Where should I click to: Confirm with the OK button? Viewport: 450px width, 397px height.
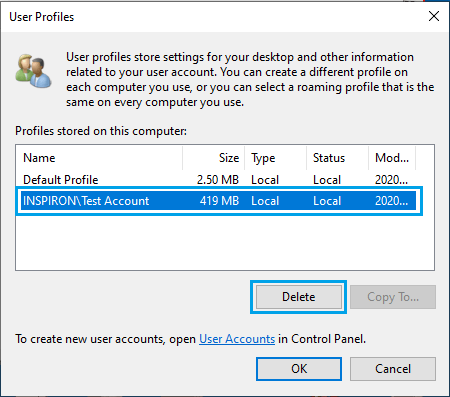coord(299,369)
